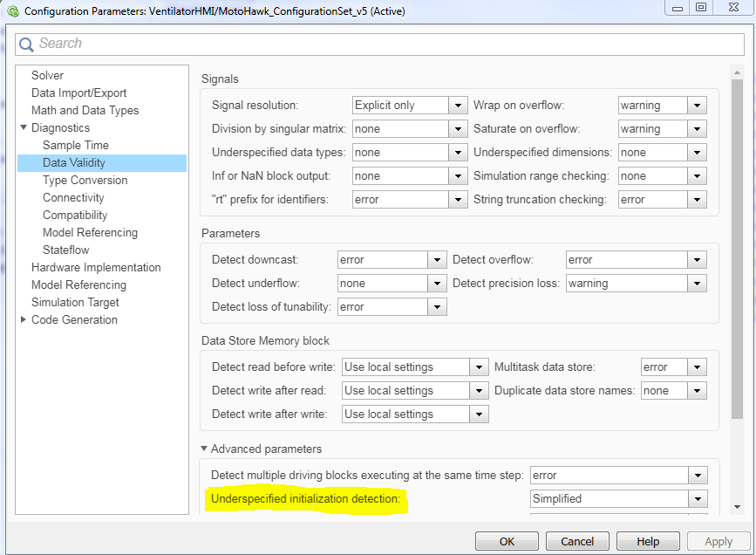Open Compatibility diagnostics

[x=75, y=215]
